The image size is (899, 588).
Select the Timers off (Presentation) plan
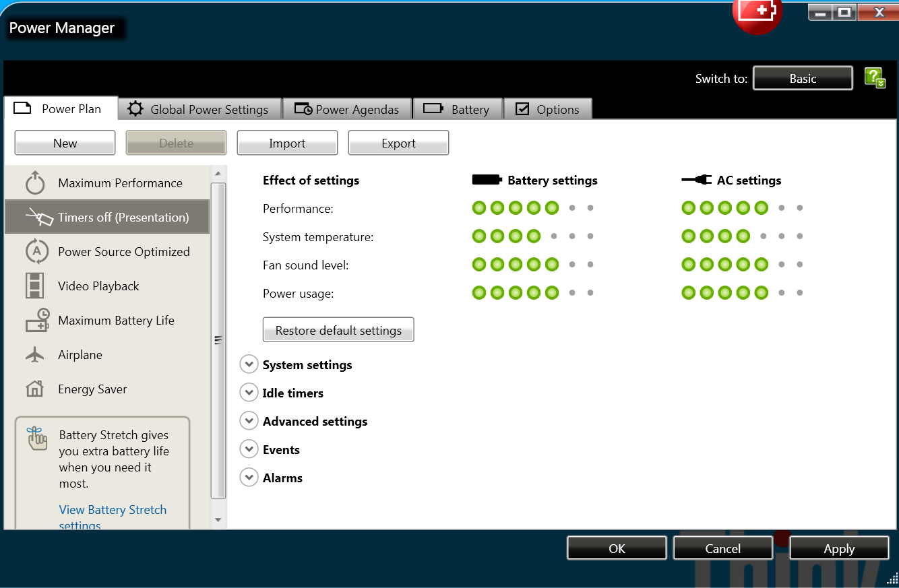(x=107, y=217)
